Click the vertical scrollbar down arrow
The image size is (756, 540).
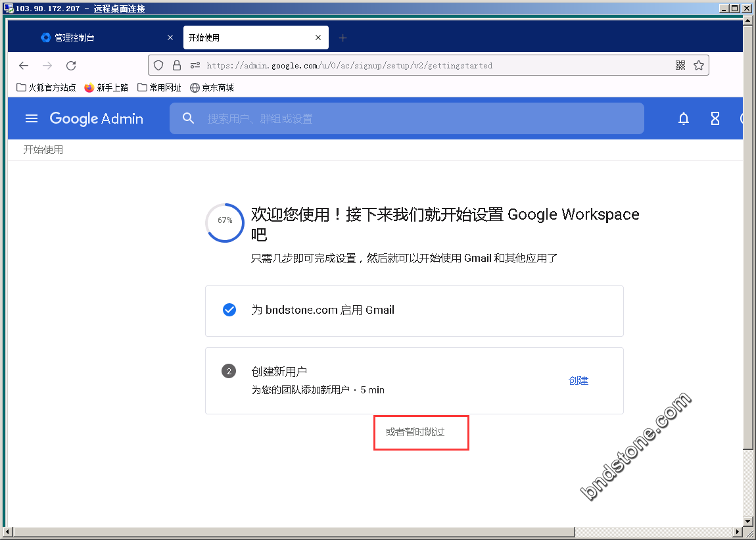coord(748,522)
